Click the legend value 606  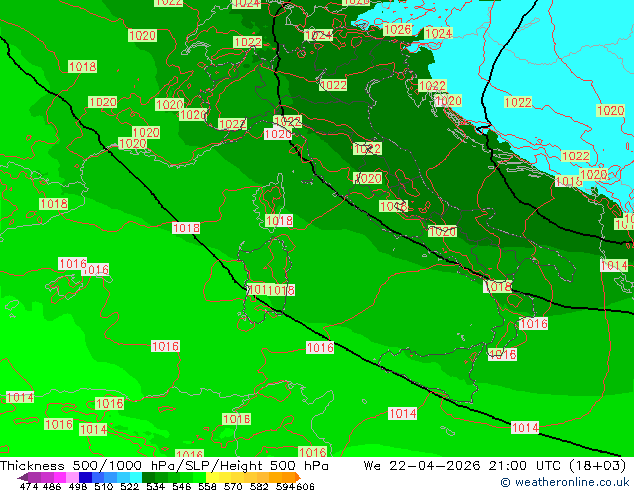(304, 486)
